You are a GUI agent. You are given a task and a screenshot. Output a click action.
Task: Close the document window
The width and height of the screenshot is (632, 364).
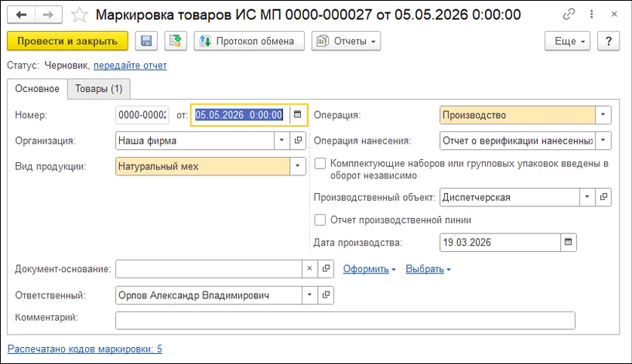(x=614, y=15)
